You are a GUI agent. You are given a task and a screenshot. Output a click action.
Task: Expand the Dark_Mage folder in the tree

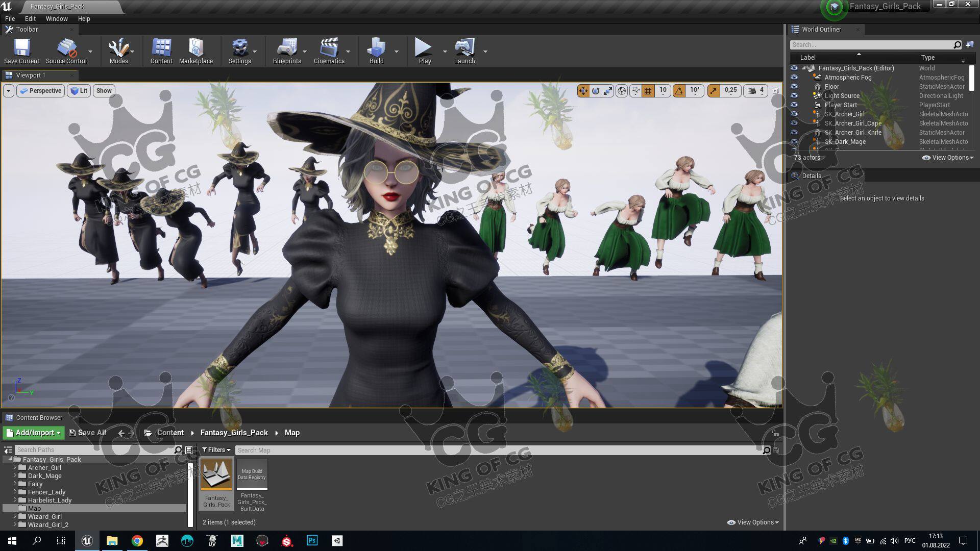[15, 475]
